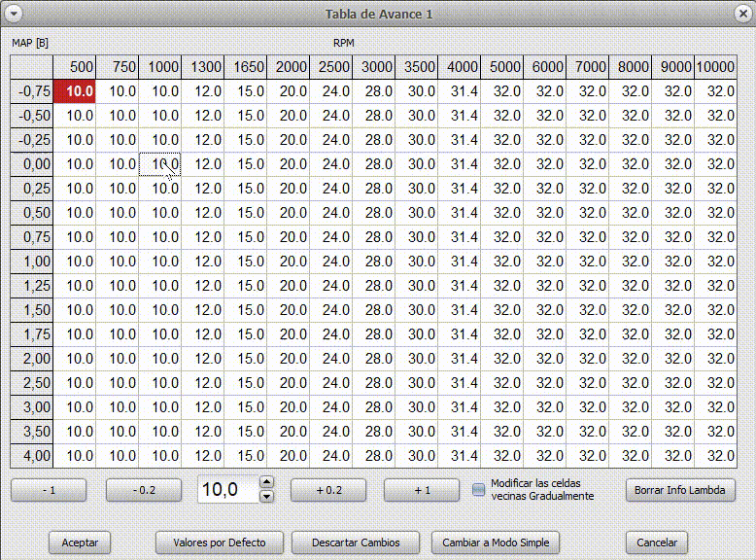
Task: Select the 750 RPM column header
Action: click(x=118, y=67)
